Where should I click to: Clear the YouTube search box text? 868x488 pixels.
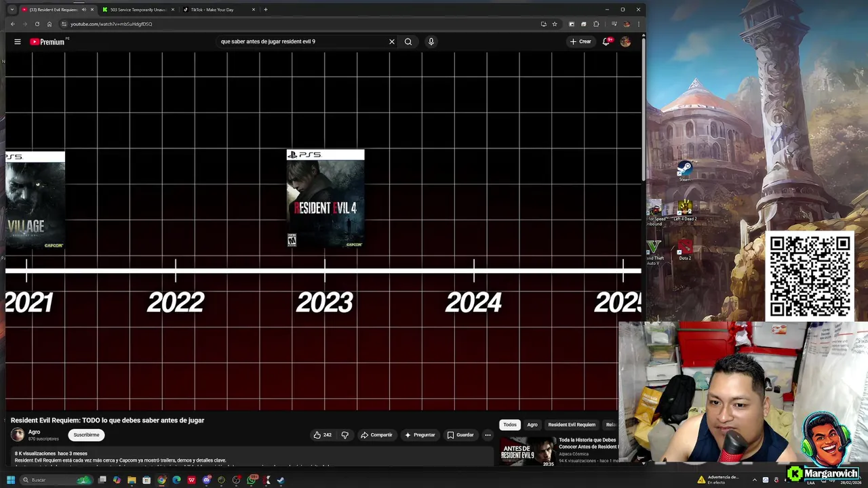pyautogui.click(x=391, y=41)
